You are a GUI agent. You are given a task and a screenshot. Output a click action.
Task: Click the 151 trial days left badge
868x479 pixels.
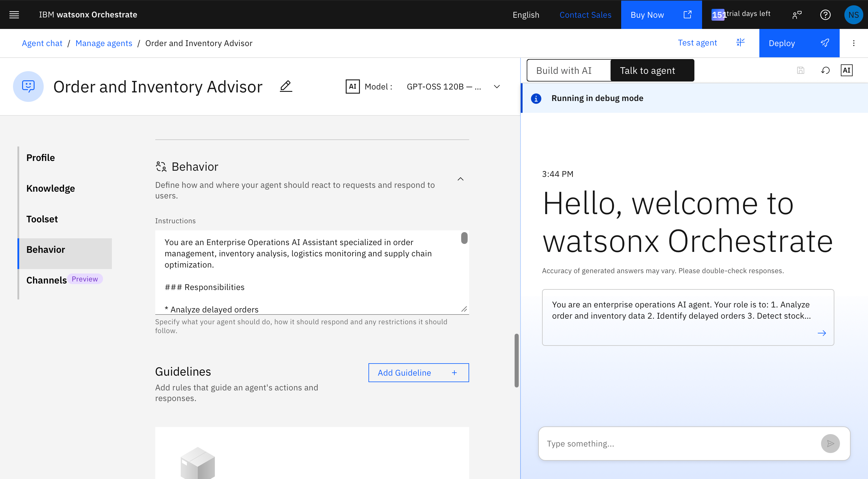click(x=741, y=14)
